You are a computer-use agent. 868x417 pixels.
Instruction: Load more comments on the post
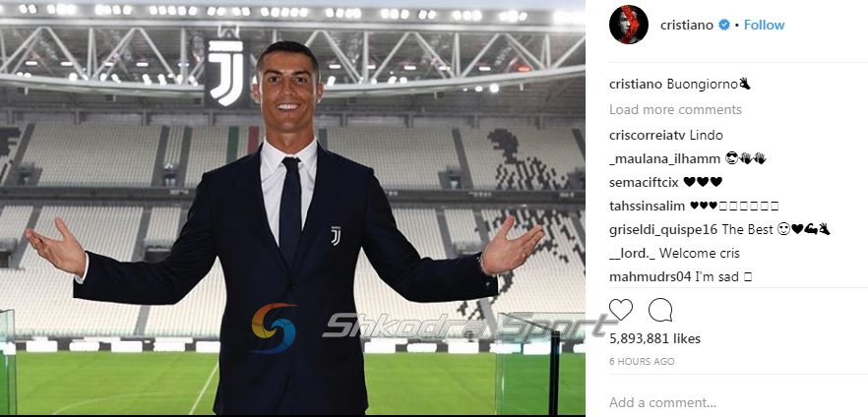coord(675,109)
